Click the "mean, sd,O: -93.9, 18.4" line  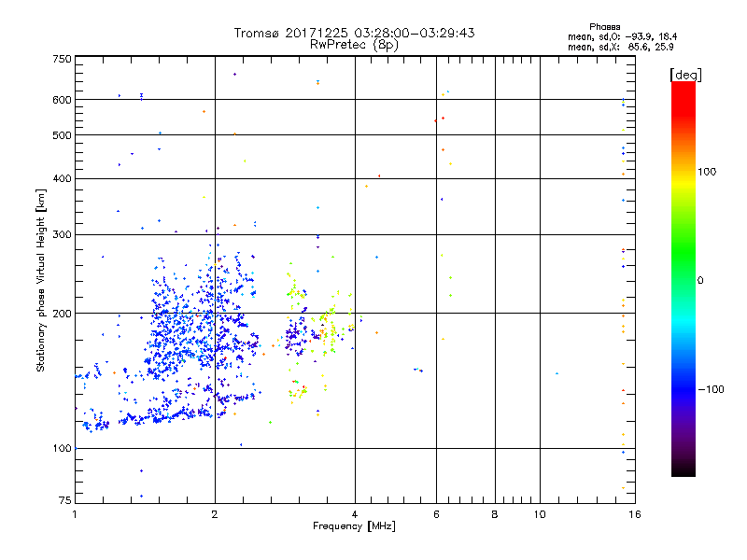click(x=622, y=36)
